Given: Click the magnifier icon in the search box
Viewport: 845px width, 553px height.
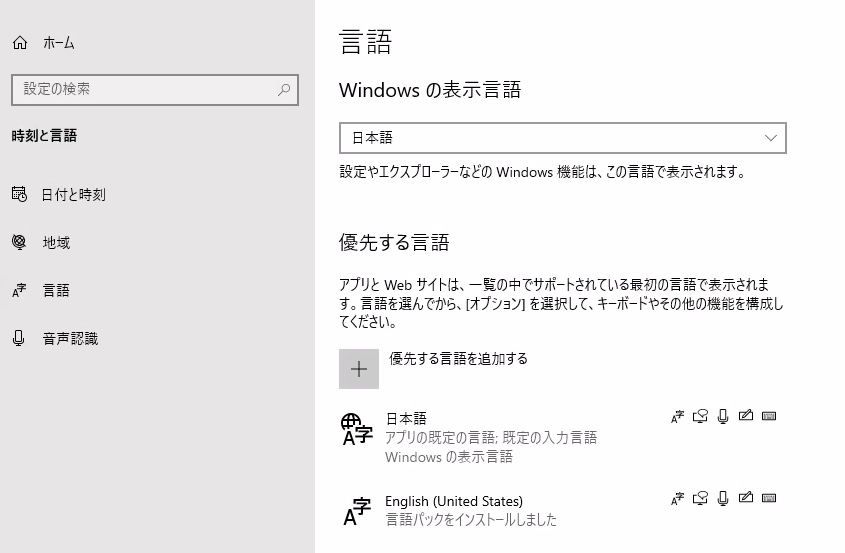Looking at the screenshot, I should click(x=284, y=89).
